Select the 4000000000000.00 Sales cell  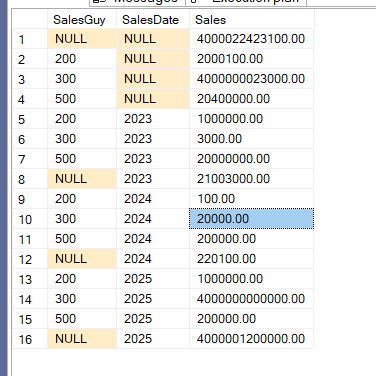pos(252,299)
